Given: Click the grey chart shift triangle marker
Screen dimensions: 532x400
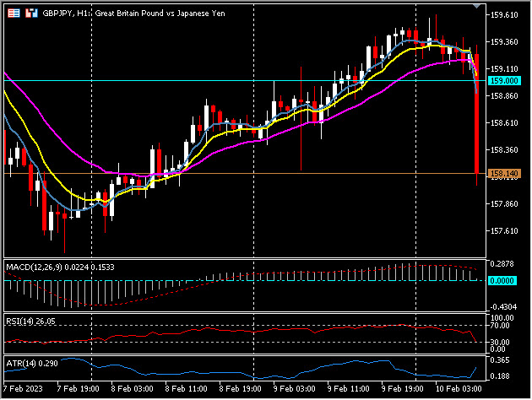Looking at the screenshot, I should (x=480, y=7).
